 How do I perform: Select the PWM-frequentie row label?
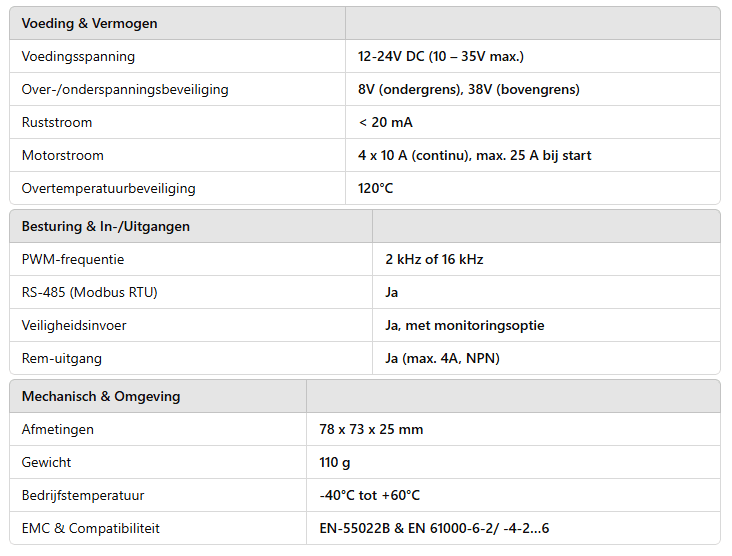(73, 260)
